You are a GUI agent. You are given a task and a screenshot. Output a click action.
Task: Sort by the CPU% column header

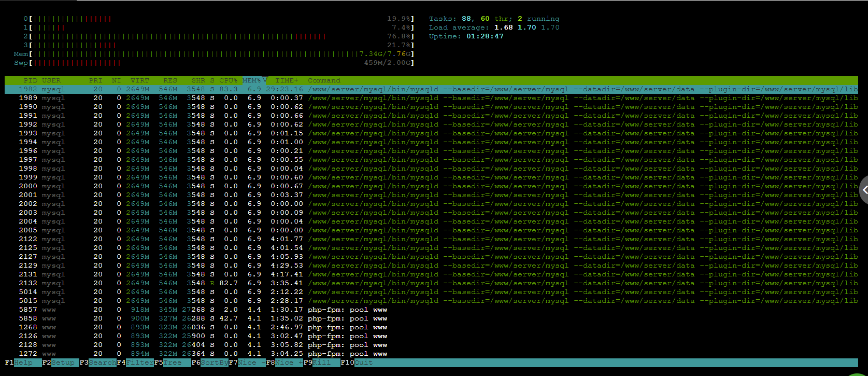pyautogui.click(x=228, y=80)
